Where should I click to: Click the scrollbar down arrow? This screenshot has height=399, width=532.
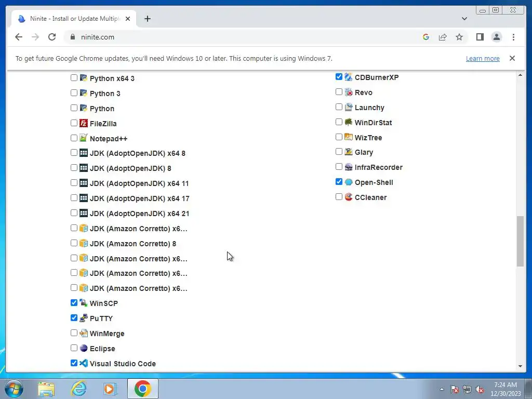(x=520, y=366)
